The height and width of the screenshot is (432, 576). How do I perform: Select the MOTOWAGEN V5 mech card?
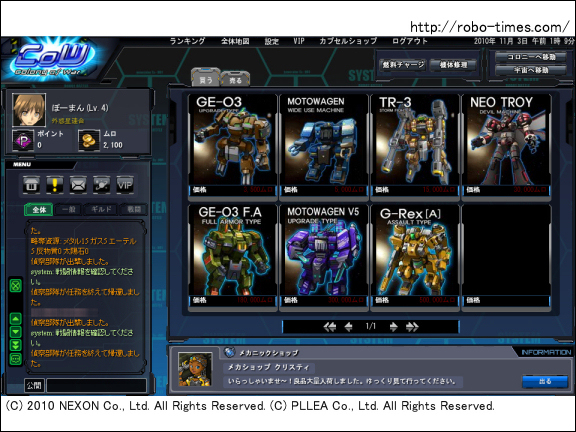click(x=324, y=257)
